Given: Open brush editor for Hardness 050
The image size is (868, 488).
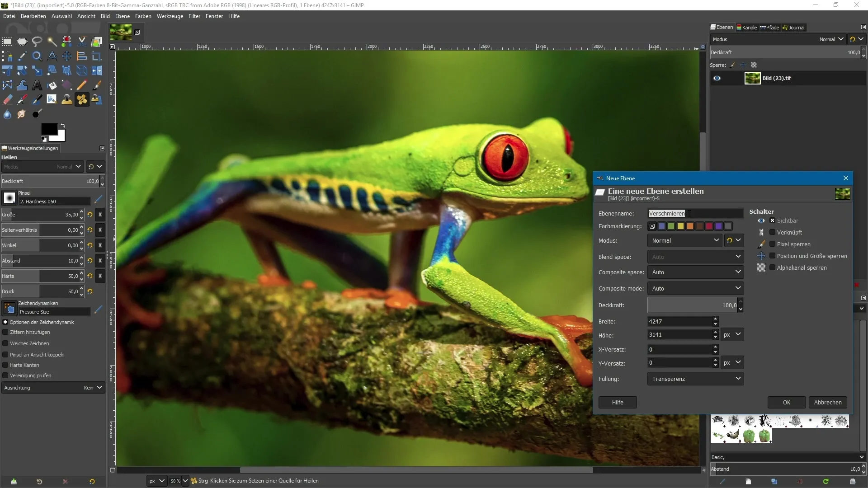Looking at the screenshot, I should pyautogui.click(x=99, y=199).
